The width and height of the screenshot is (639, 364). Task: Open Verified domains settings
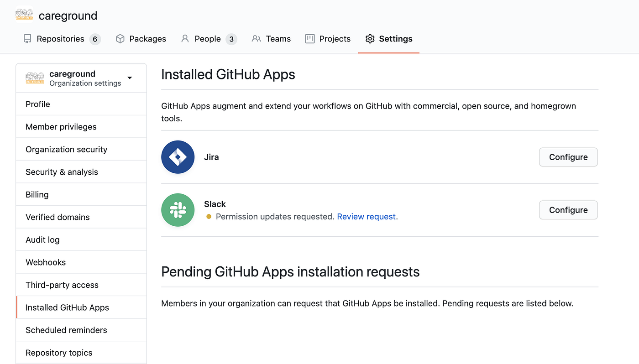click(81, 217)
